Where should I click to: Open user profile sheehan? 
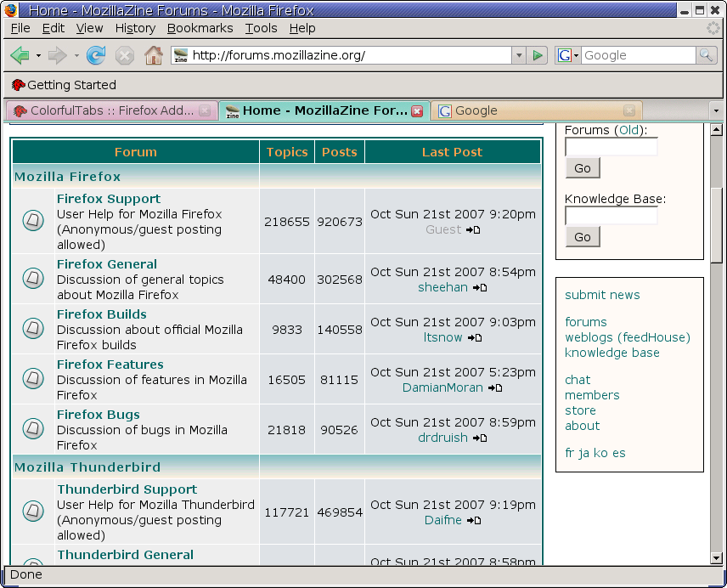(442, 287)
